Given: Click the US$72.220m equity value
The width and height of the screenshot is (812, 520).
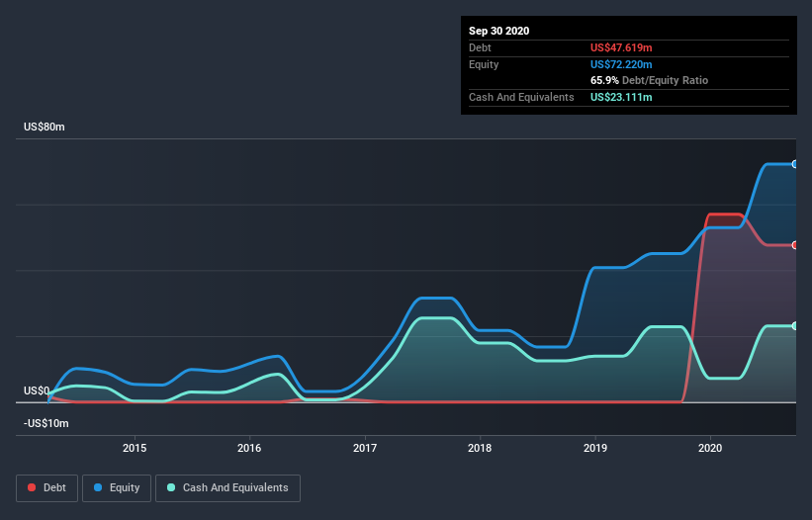Looking at the screenshot, I should click(x=621, y=64).
